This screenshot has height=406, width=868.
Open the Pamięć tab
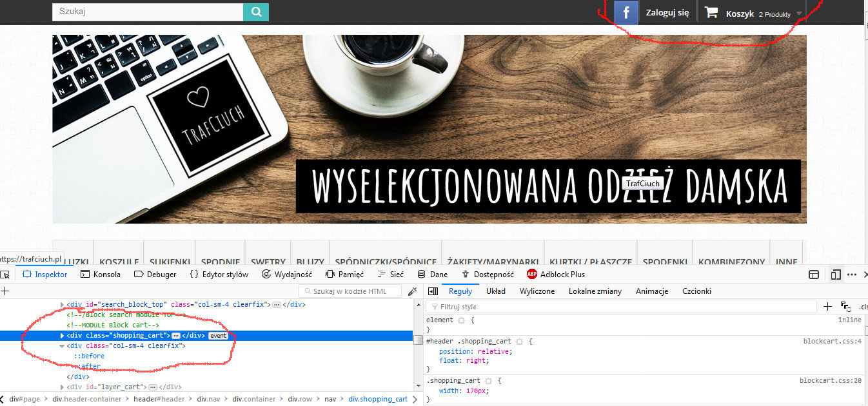tap(344, 275)
